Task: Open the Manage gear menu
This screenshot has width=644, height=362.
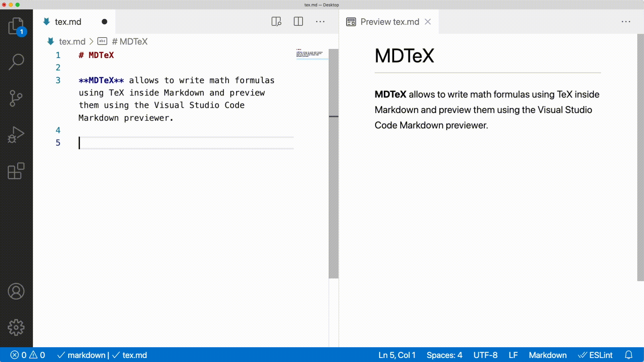Action: (x=16, y=327)
